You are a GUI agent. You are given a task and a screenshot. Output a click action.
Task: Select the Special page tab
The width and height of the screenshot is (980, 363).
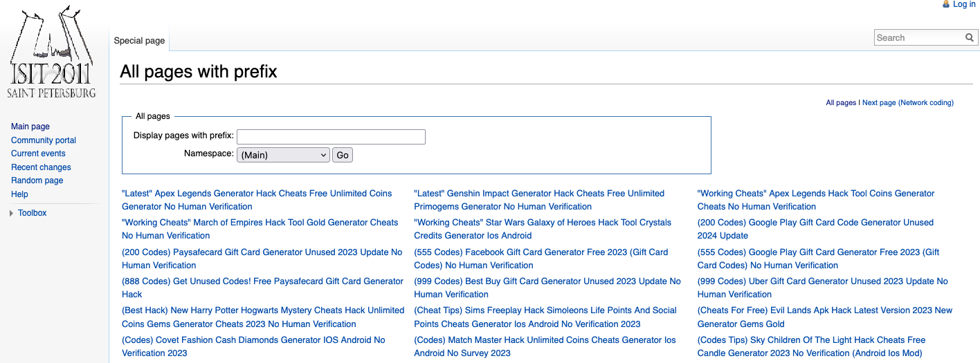point(139,41)
